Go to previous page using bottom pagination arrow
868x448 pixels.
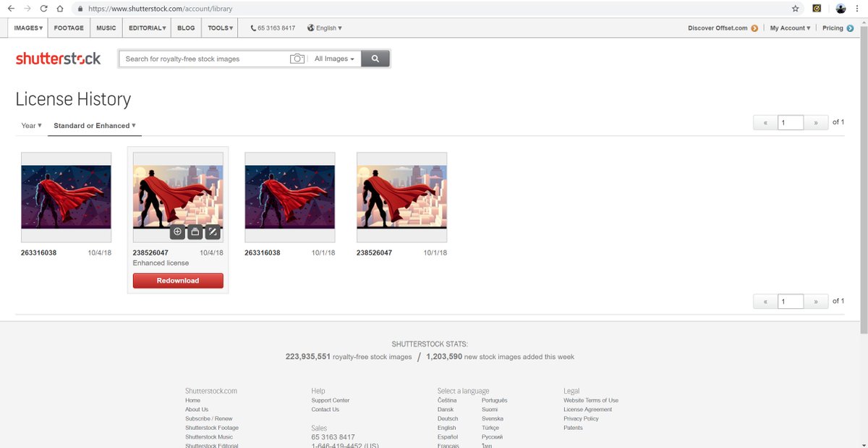766,301
